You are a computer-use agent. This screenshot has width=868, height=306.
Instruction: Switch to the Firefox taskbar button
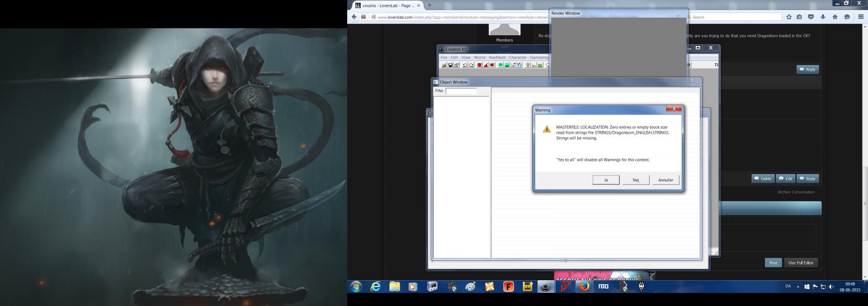(585, 287)
